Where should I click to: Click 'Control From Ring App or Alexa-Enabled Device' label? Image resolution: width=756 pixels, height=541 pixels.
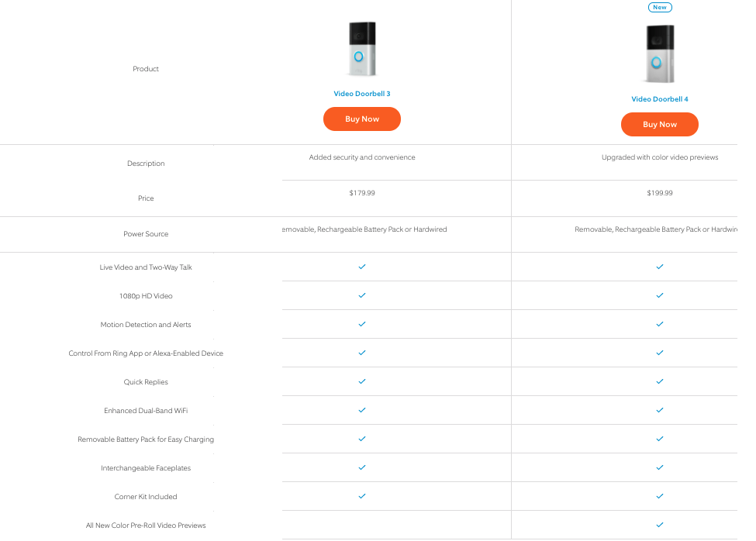pyautogui.click(x=146, y=353)
